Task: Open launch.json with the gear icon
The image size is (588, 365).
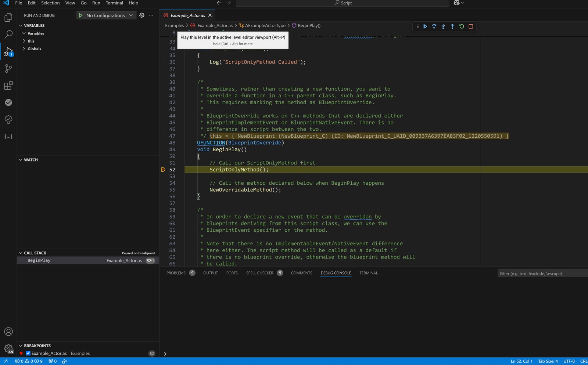Action: (x=142, y=15)
